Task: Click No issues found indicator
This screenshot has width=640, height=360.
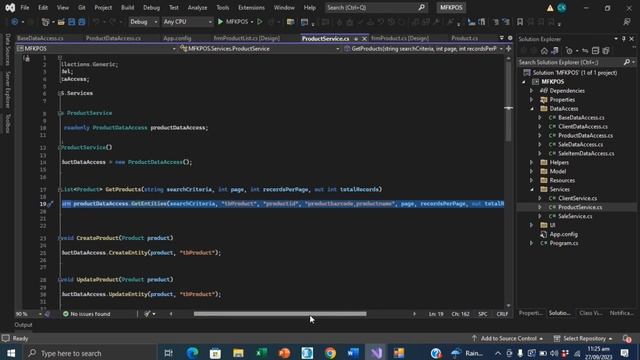Action: (x=86, y=314)
